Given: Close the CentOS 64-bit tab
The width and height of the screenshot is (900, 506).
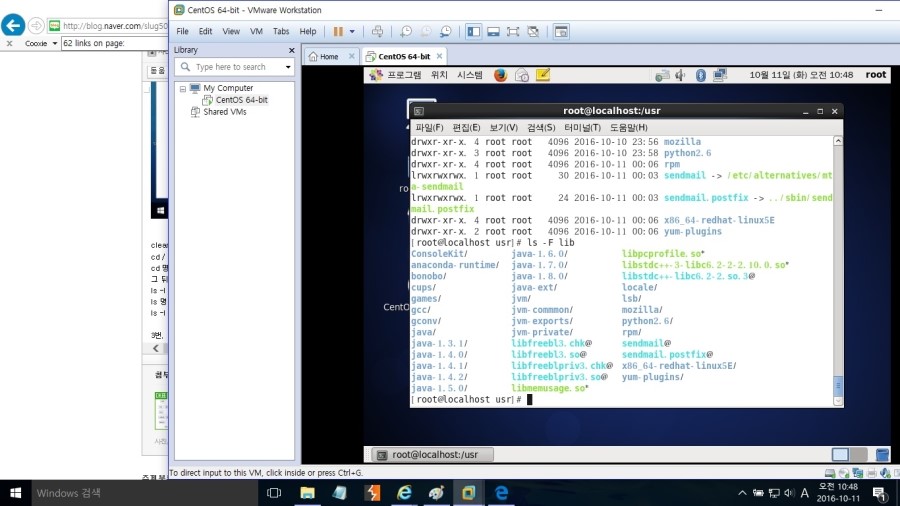Looking at the screenshot, I should tap(439, 56).
